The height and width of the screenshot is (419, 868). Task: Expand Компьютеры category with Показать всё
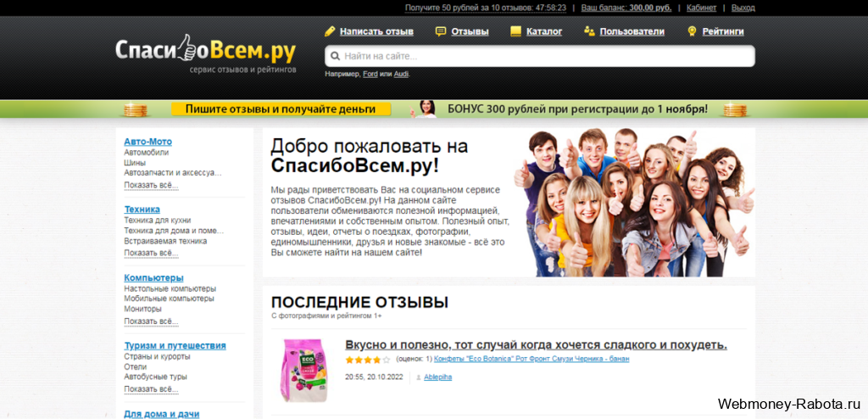pyautogui.click(x=151, y=321)
